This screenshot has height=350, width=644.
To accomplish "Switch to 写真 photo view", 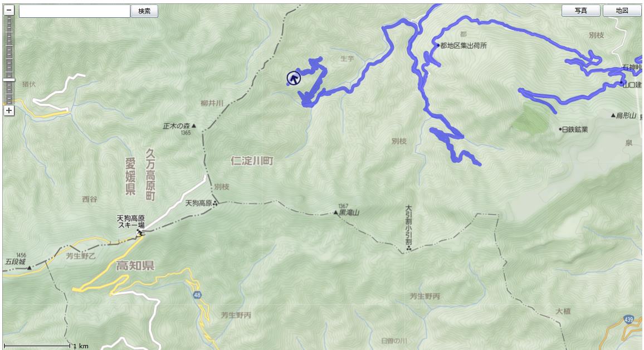I will 580,10.
